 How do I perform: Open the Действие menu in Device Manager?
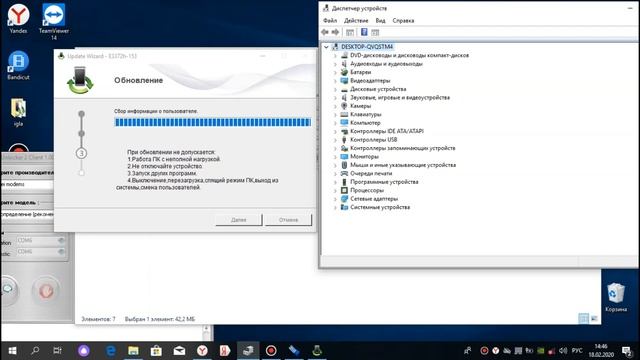point(356,20)
